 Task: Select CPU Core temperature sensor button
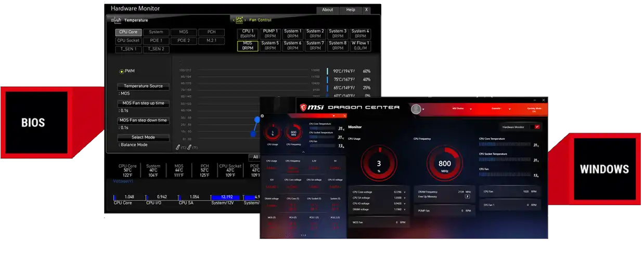pos(128,32)
